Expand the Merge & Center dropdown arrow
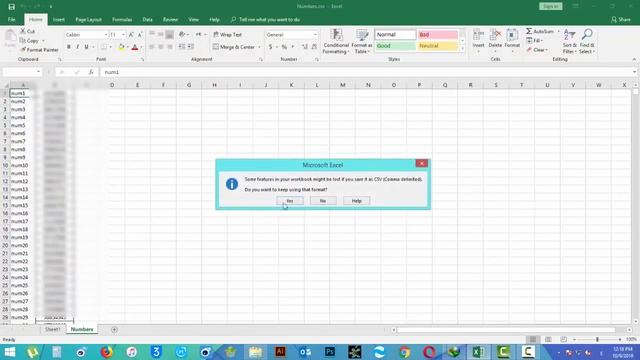 [x=259, y=47]
